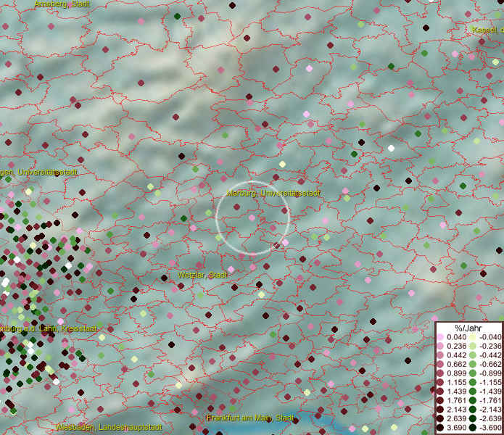Viewport: 504px width, 435px height.
Task: Click the 'Wiesbaden, Landeshauptstadt' map label
Action: [109, 427]
